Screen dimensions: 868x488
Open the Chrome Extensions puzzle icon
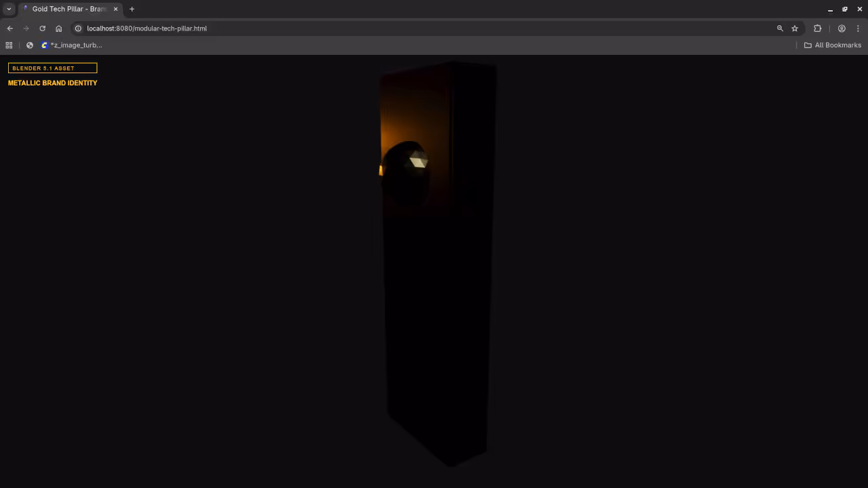click(817, 28)
